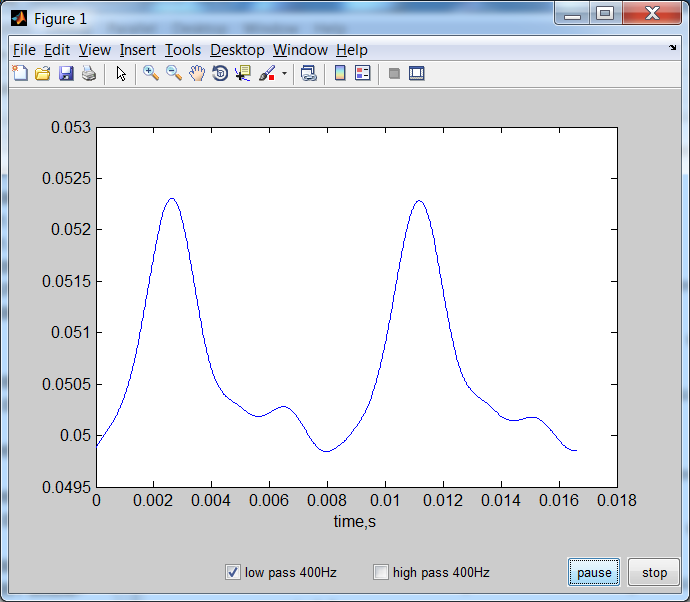Insert a legend using the toolbar icon
This screenshot has width=690, height=602.
coord(363,73)
